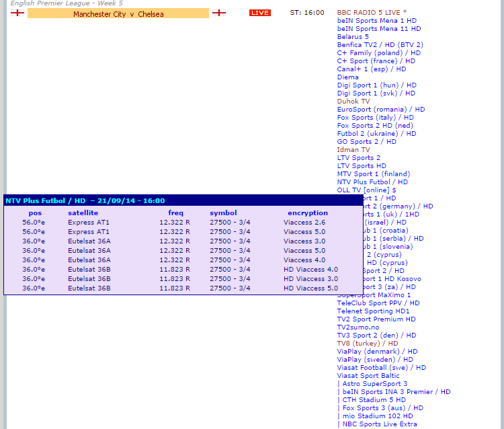Select beIN Sports INA 3 Premier / HD

(x=396, y=391)
